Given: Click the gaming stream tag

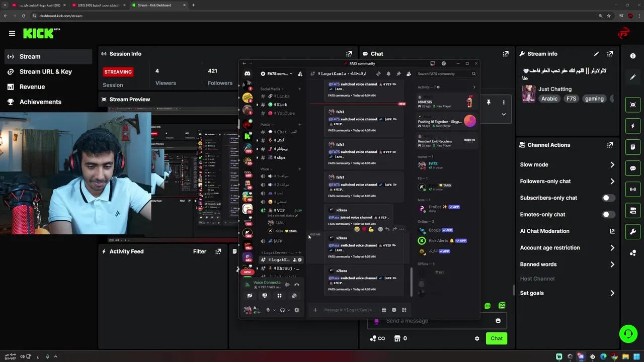Looking at the screenshot, I should point(594,99).
